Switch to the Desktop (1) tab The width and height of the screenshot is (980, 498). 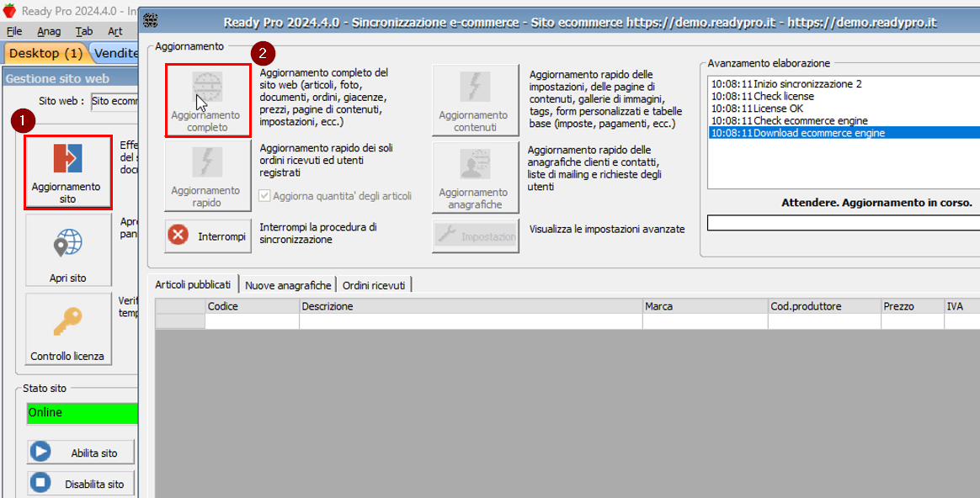46,53
